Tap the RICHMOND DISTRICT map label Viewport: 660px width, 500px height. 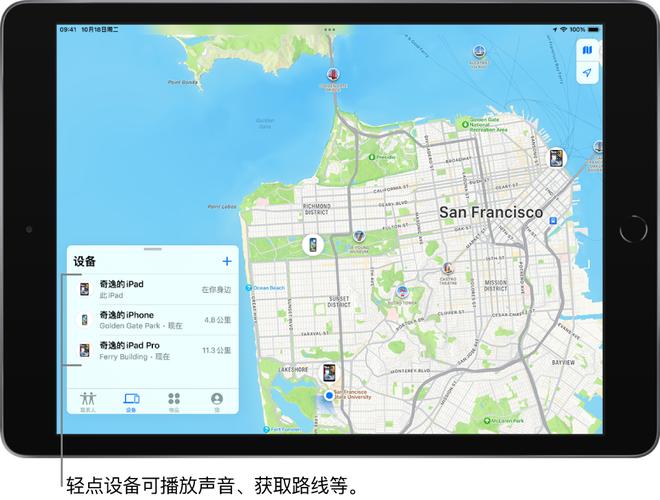coord(317,209)
